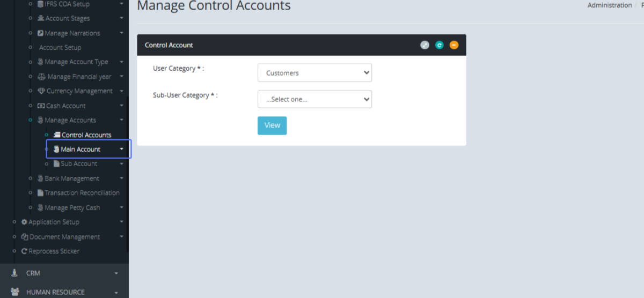Click the teal refresh icon in panel header

point(439,46)
